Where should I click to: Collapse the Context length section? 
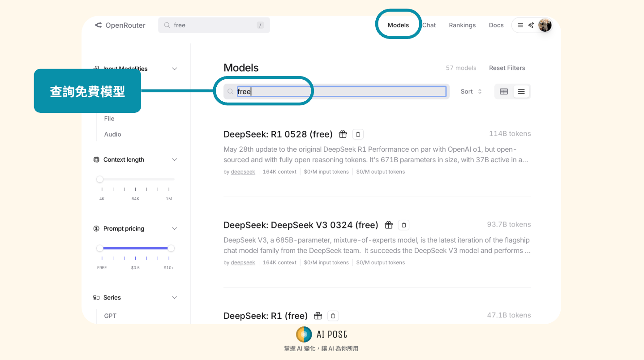click(x=175, y=160)
